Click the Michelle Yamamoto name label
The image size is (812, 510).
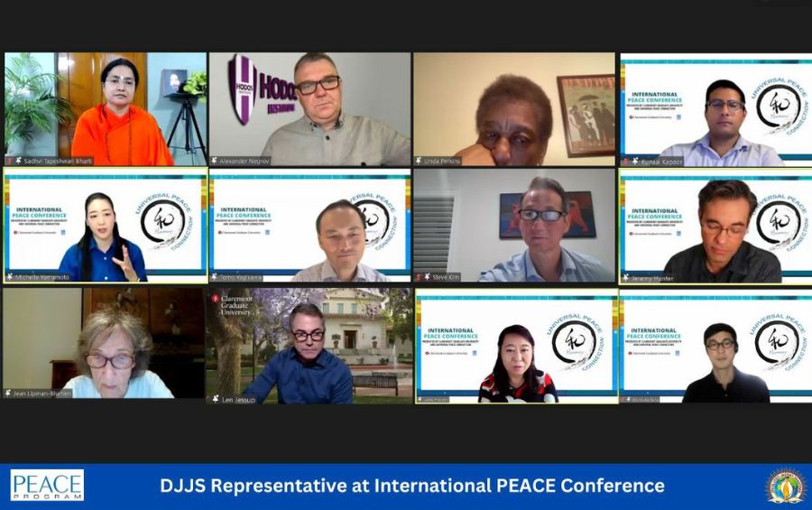[45, 277]
